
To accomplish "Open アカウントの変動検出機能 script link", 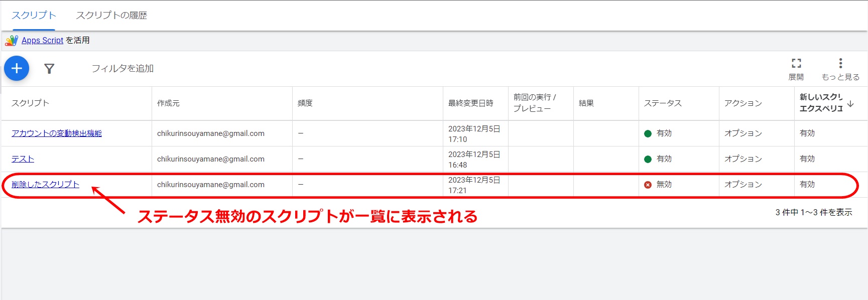I will coord(57,133).
